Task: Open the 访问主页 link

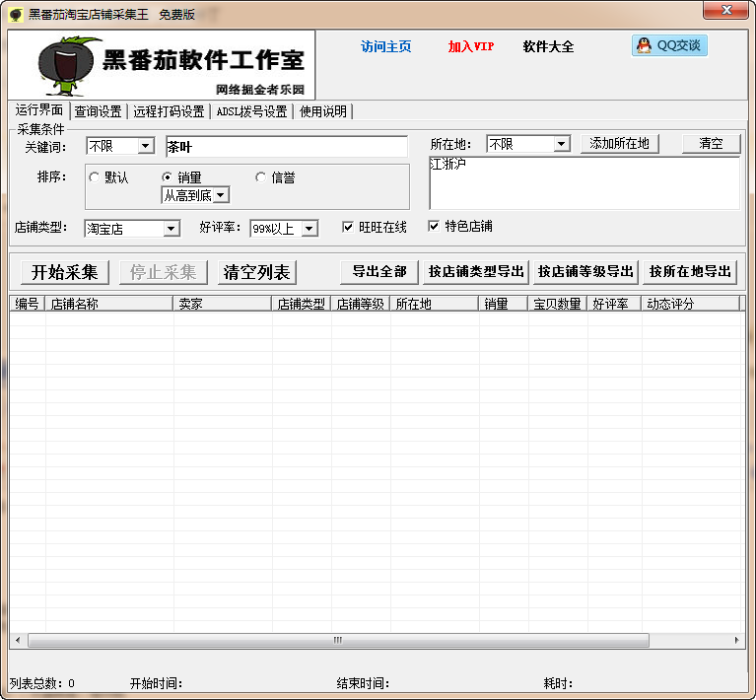Action: click(x=385, y=46)
